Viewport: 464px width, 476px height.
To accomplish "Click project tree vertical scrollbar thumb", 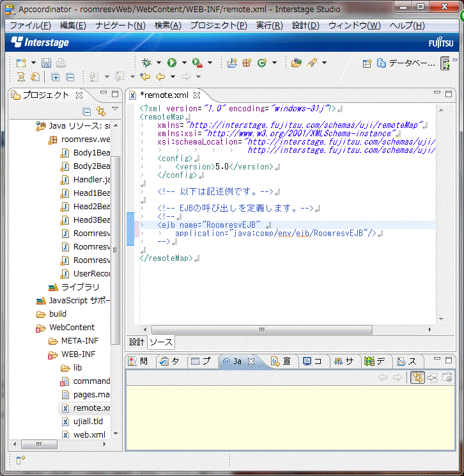I will click(115, 250).
